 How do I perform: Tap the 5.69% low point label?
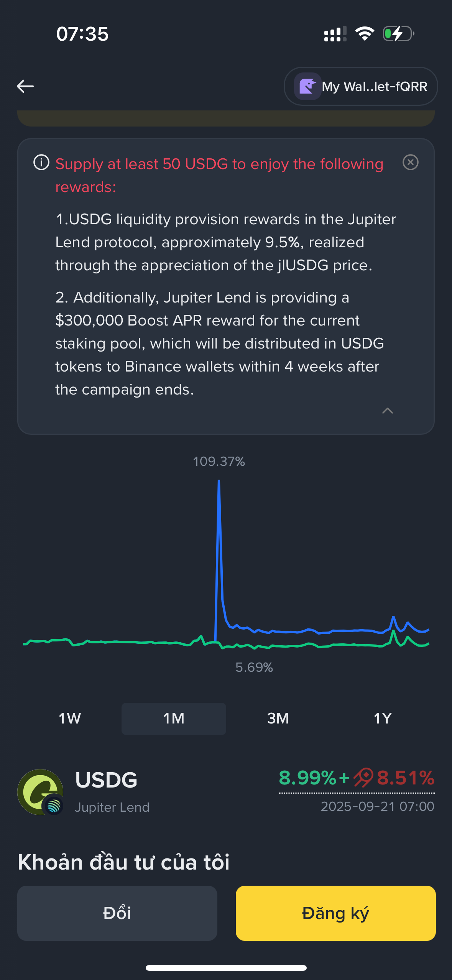[254, 668]
